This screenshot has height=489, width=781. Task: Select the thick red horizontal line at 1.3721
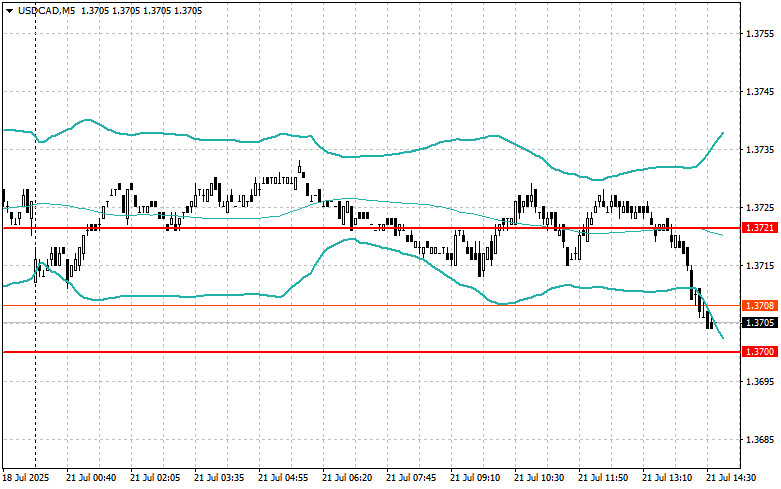[x=371, y=228]
